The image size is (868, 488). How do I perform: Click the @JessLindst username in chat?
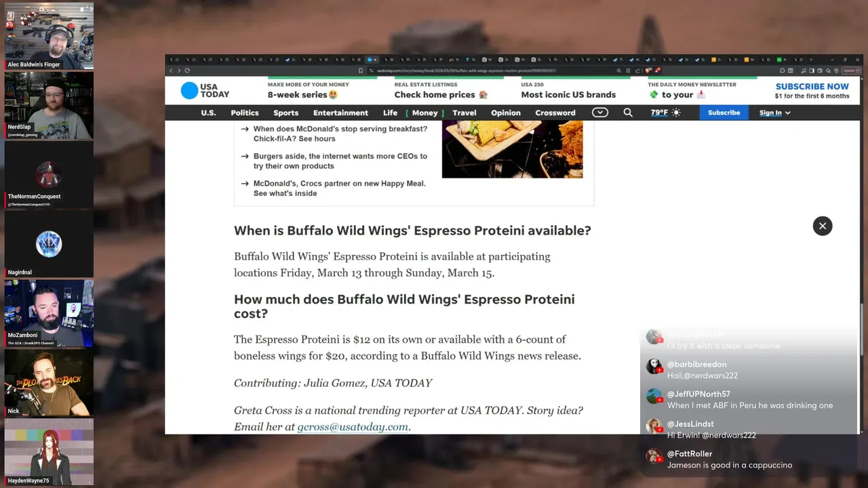point(690,424)
